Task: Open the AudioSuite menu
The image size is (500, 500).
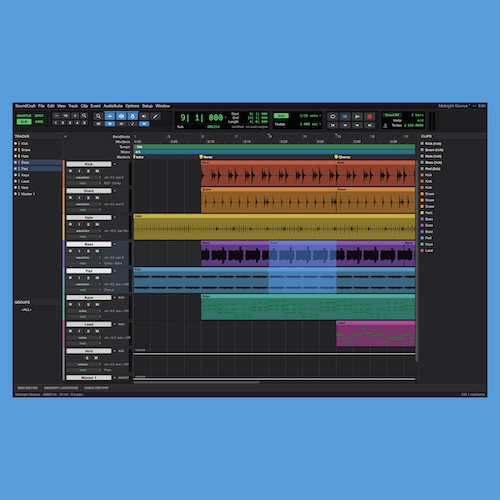Action: tap(113, 106)
